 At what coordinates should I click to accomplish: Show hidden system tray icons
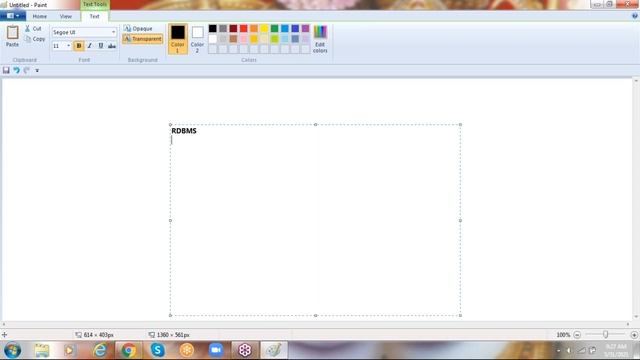(558, 351)
